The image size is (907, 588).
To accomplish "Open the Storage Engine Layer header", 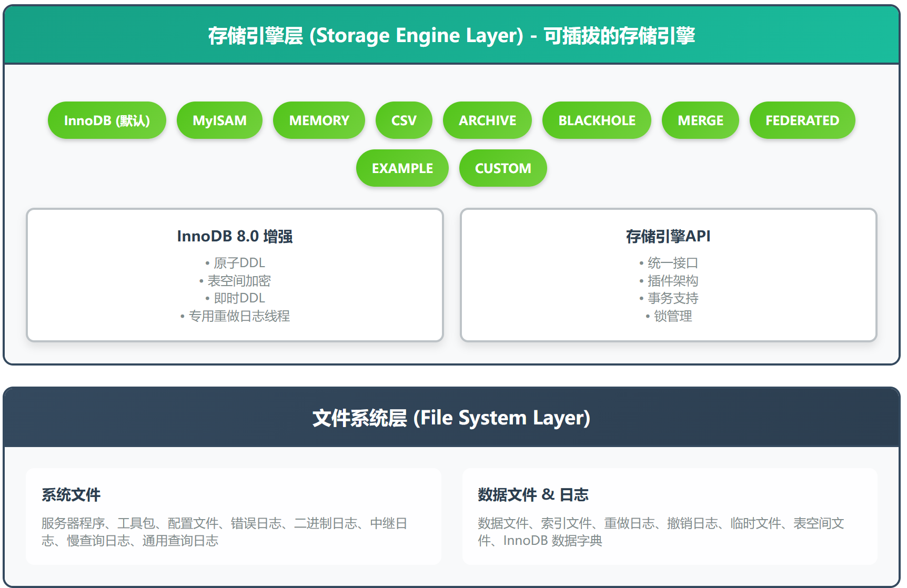I will [x=452, y=35].
